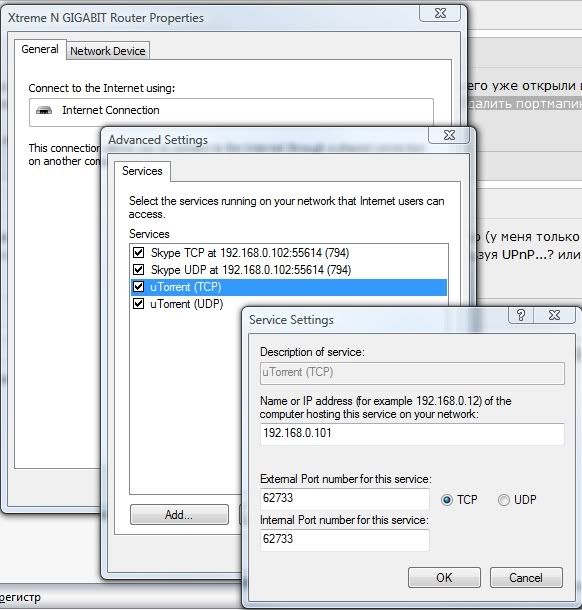The image size is (582, 610).
Task: Click Cancel in Service Settings
Action: 526,577
